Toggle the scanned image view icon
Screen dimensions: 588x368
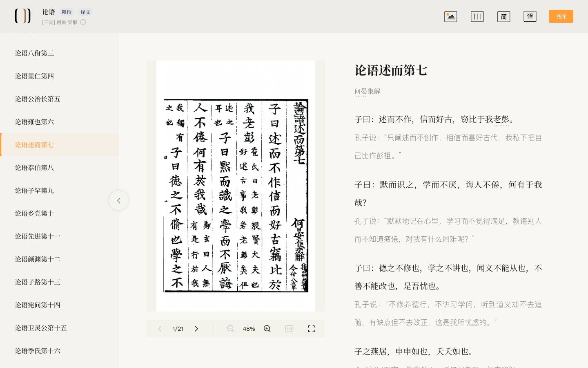450,16
